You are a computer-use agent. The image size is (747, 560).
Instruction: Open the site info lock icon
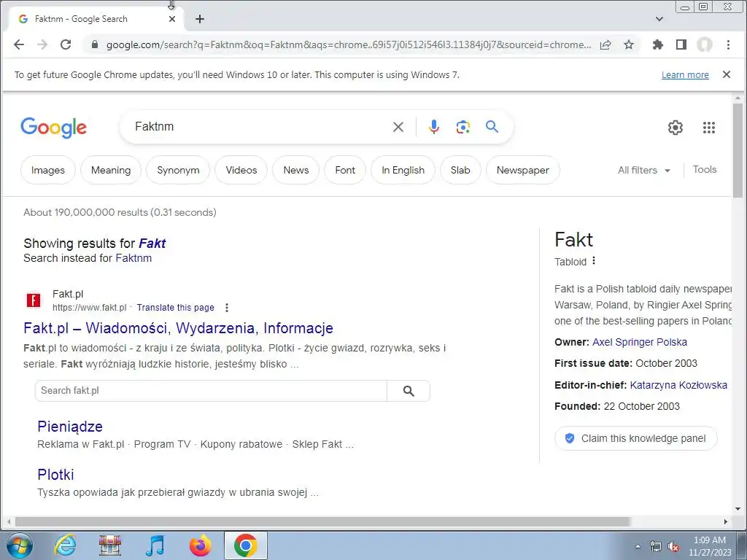tap(95, 44)
